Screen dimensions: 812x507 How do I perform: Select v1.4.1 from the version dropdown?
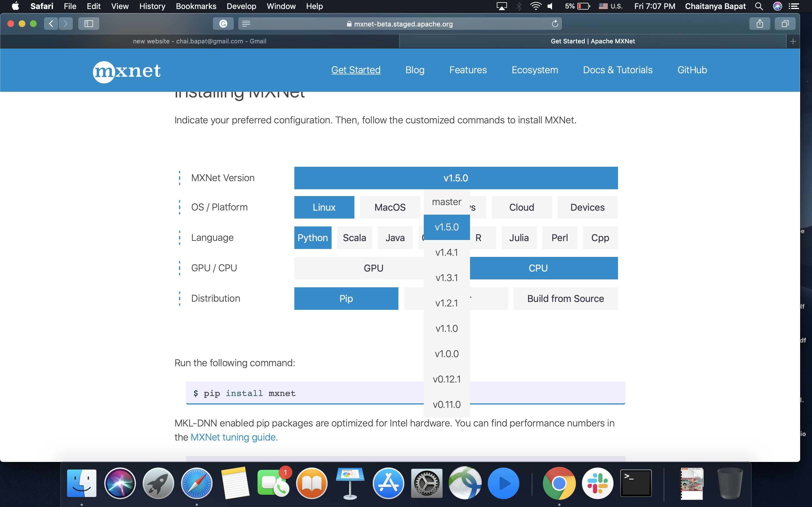pos(447,252)
